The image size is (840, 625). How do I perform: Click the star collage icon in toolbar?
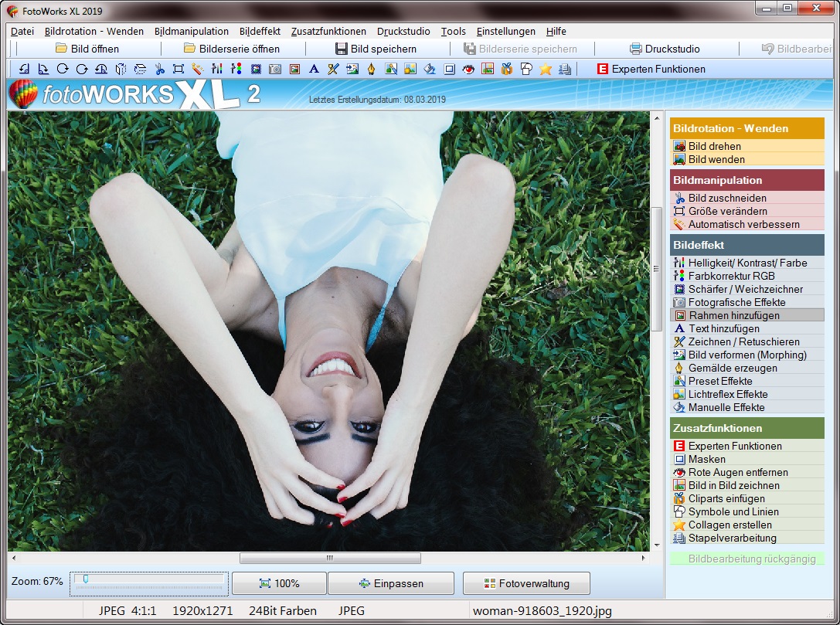[x=546, y=69]
